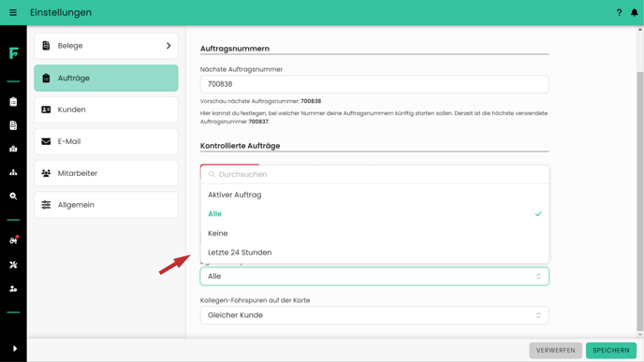Close the open dropdown showing Alle
Viewport: 644px width, 362px height.
tap(374, 276)
